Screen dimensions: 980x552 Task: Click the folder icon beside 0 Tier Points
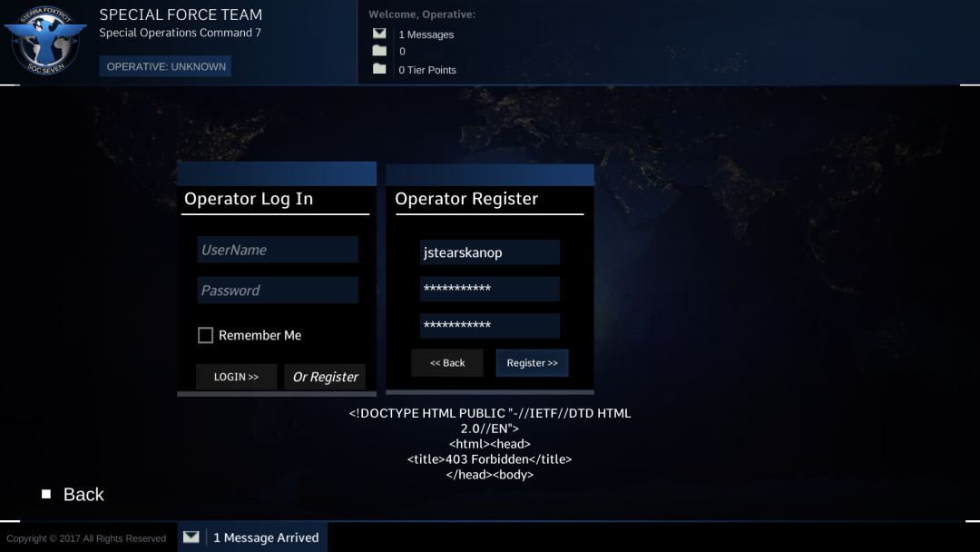[379, 69]
